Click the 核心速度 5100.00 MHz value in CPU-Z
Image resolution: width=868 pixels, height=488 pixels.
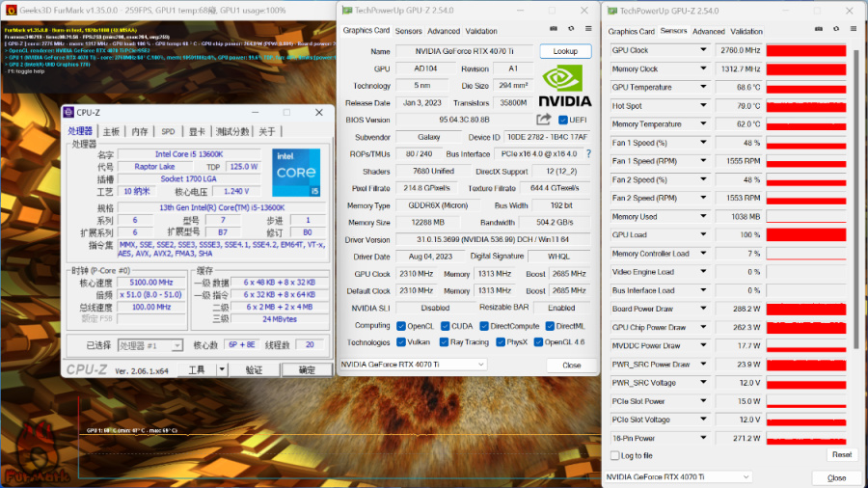click(150, 283)
